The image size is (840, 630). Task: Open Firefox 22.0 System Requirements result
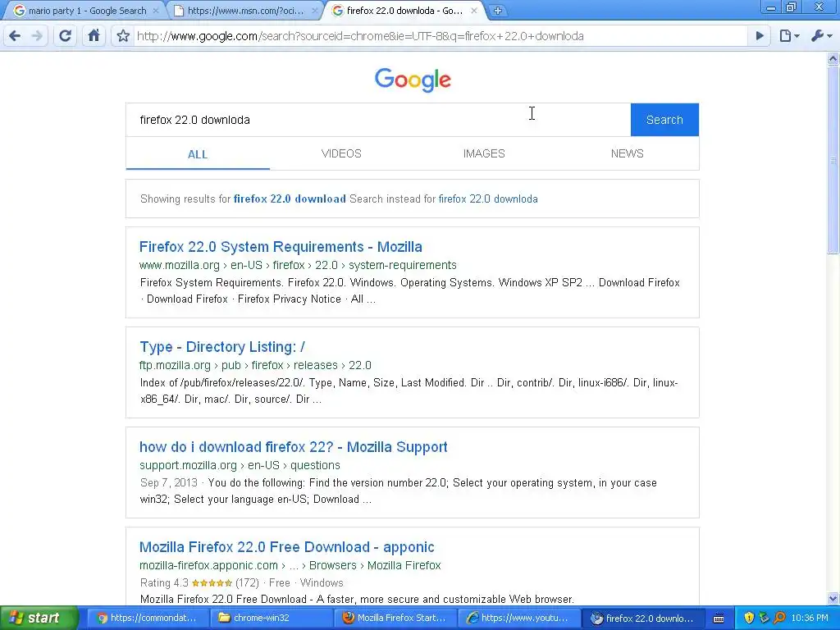(281, 247)
